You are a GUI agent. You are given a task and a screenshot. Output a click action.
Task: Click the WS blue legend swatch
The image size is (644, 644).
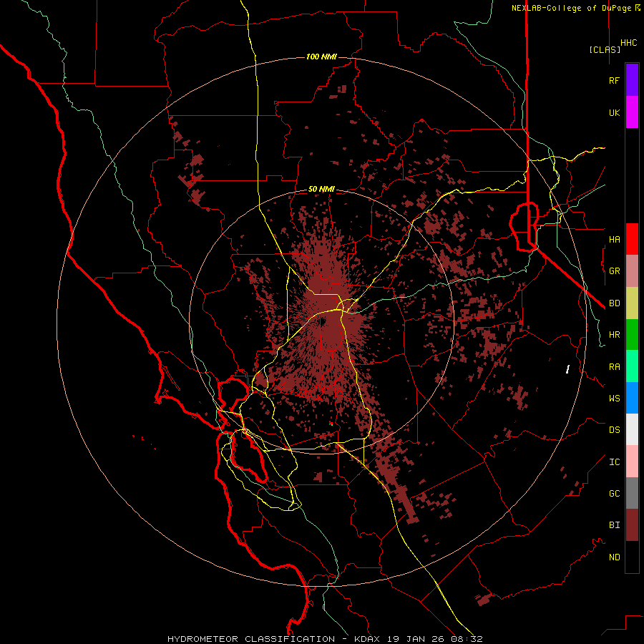(632, 398)
